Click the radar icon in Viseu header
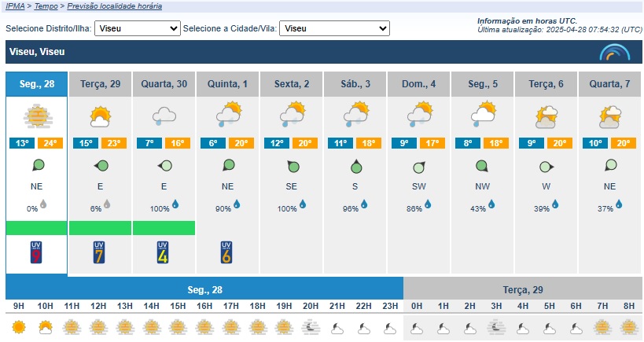The width and height of the screenshot is (644, 342). click(x=614, y=52)
